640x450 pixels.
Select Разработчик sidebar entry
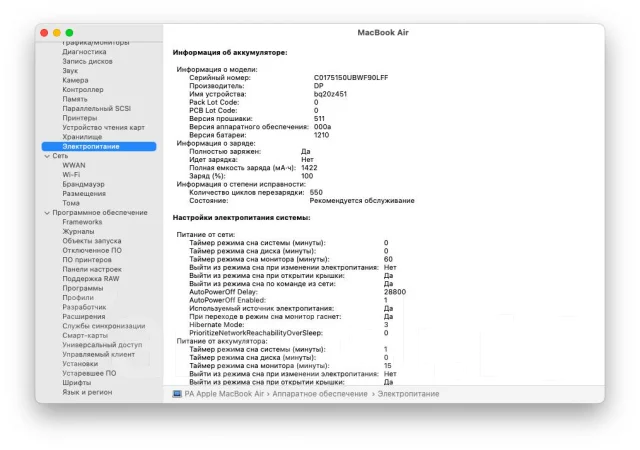point(84,307)
